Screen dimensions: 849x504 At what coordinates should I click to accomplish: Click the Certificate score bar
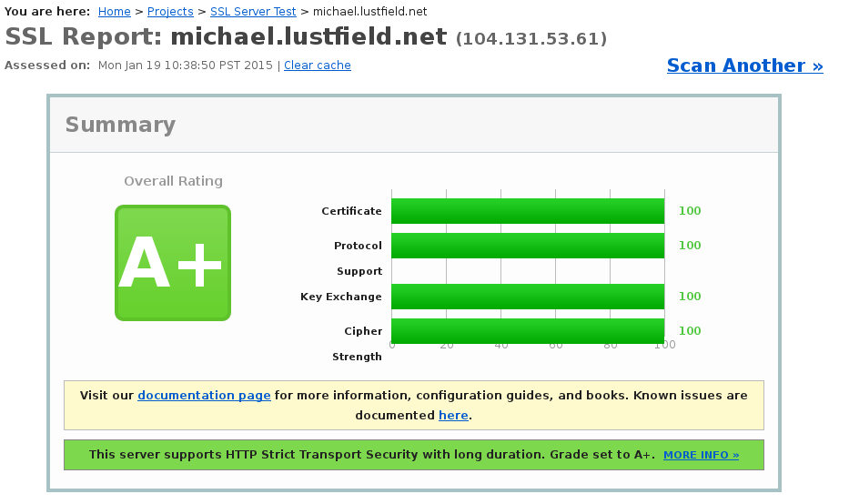[x=528, y=211]
